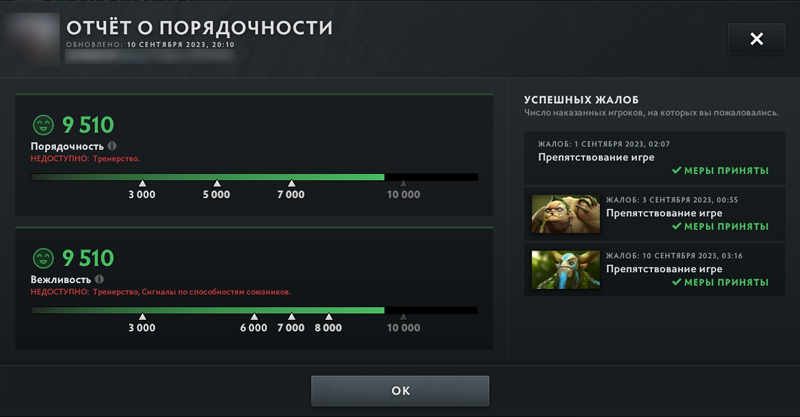
Task: Confirm with the OK button
Action: (400, 391)
